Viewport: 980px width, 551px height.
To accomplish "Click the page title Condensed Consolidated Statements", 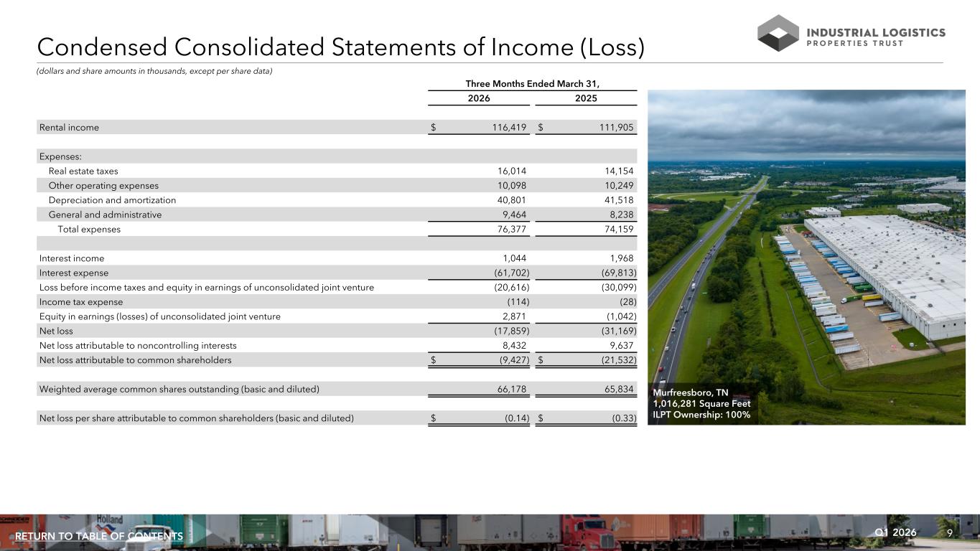I will [340, 47].
